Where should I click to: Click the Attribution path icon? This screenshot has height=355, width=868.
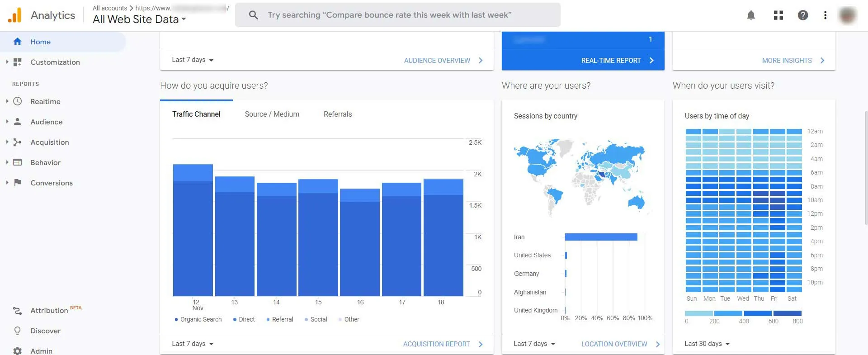[18, 311]
